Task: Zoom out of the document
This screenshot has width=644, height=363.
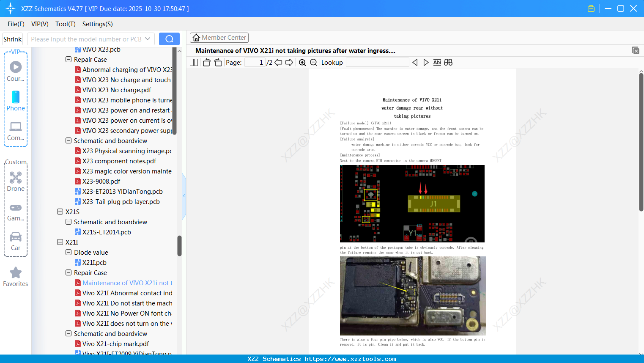Action: point(313,63)
